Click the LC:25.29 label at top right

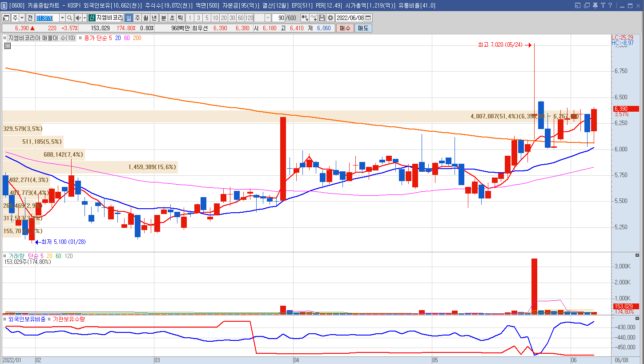(622, 37)
